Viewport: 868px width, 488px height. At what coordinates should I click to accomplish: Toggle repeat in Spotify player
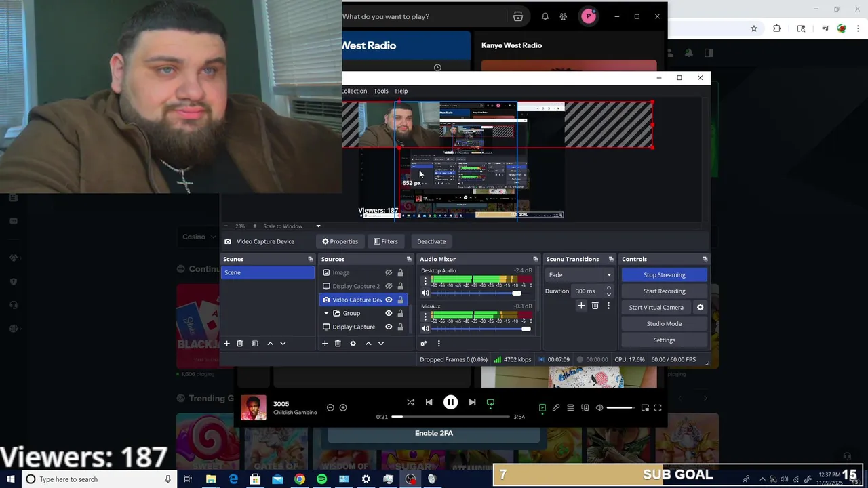[x=490, y=403]
